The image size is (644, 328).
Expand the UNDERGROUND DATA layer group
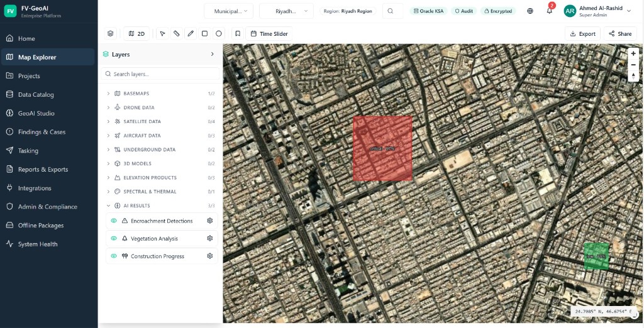[108, 150]
